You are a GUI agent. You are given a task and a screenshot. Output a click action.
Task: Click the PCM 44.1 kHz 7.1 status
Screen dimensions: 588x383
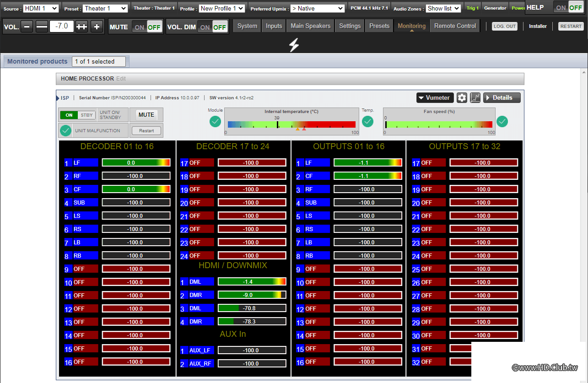[x=369, y=8]
